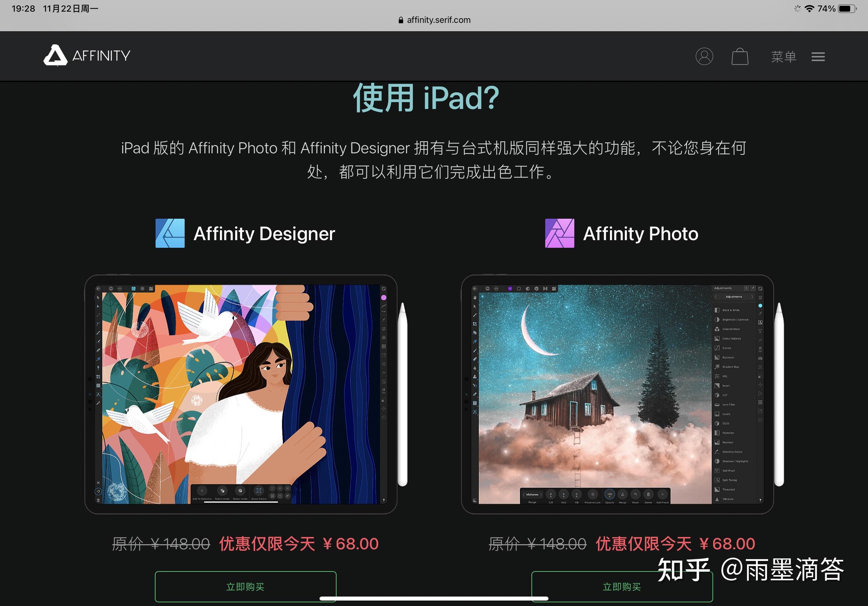Tap the affinity.serif.com address bar
868x606 pixels.
tap(434, 20)
